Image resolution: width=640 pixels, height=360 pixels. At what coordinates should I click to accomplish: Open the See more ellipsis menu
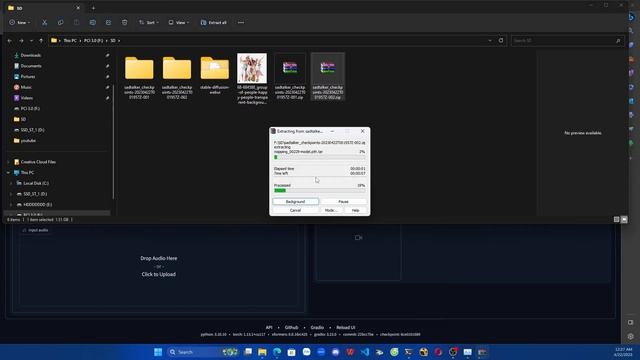click(x=241, y=22)
